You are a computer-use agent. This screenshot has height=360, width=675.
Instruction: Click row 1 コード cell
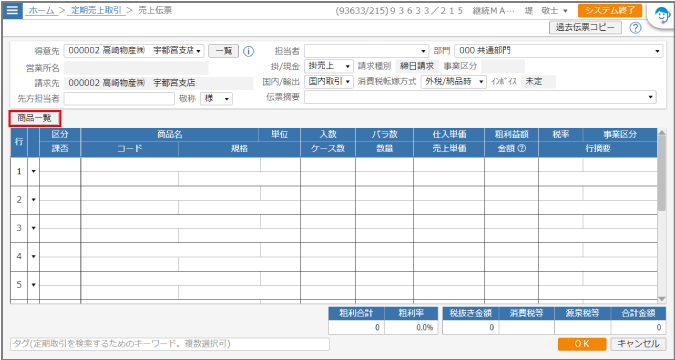(130, 179)
